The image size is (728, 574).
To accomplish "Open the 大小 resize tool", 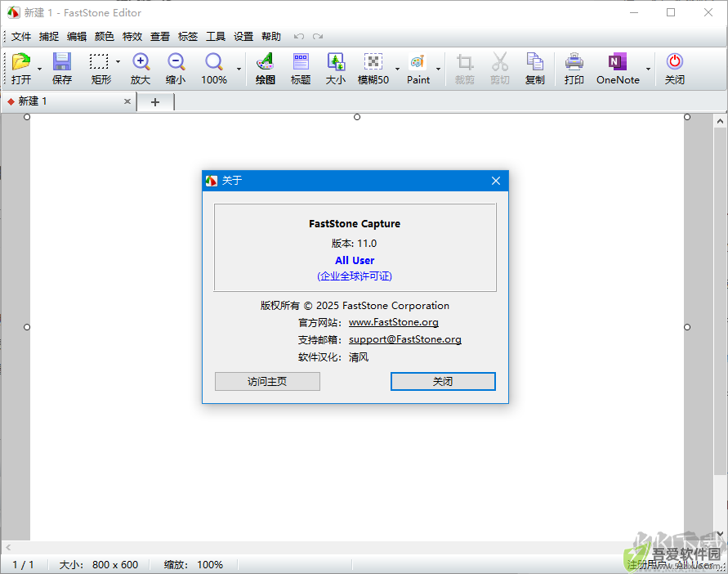I will pos(336,69).
